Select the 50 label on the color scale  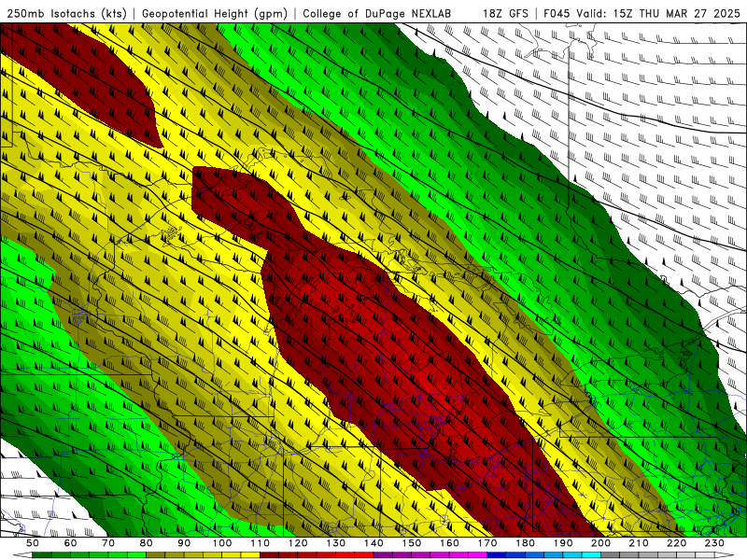pos(33,543)
